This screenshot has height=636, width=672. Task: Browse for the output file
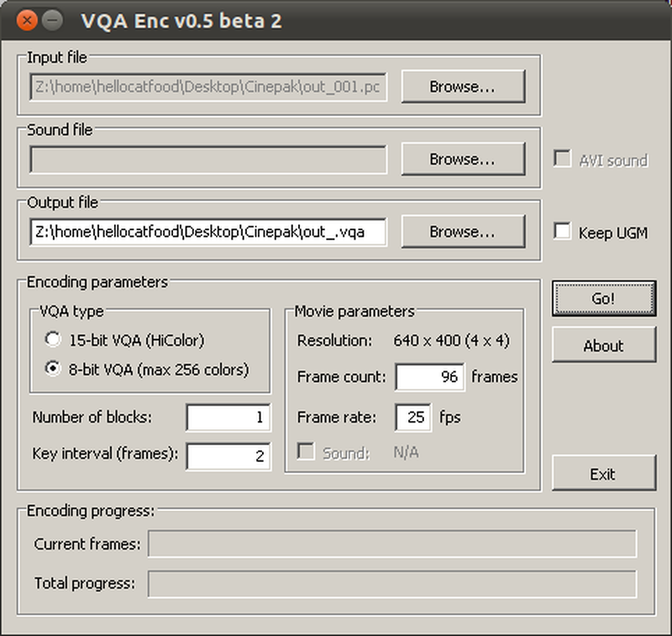[464, 231]
